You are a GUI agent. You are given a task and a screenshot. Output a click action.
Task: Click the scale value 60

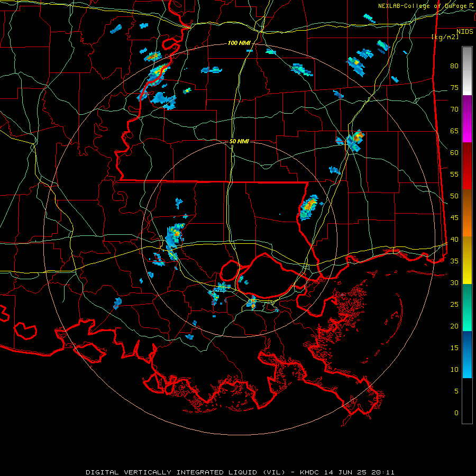click(454, 153)
